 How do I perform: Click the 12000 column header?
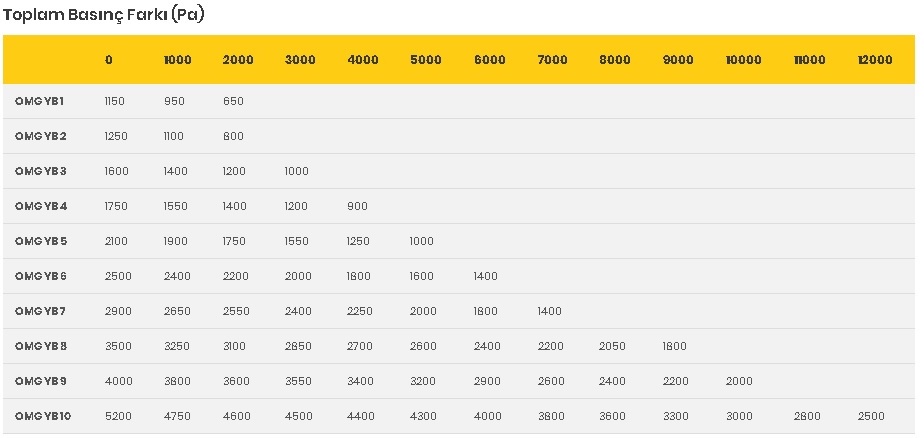tap(875, 60)
